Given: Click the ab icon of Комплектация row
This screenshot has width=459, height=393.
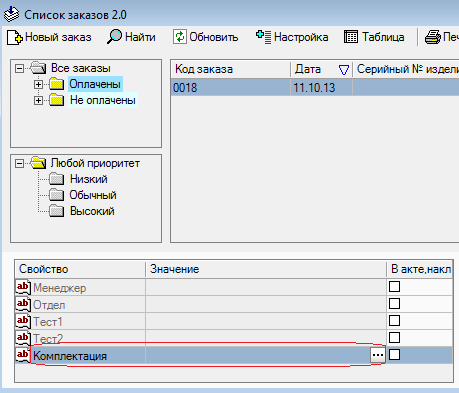Looking at the screenshot, I should [x=23, y=355].
